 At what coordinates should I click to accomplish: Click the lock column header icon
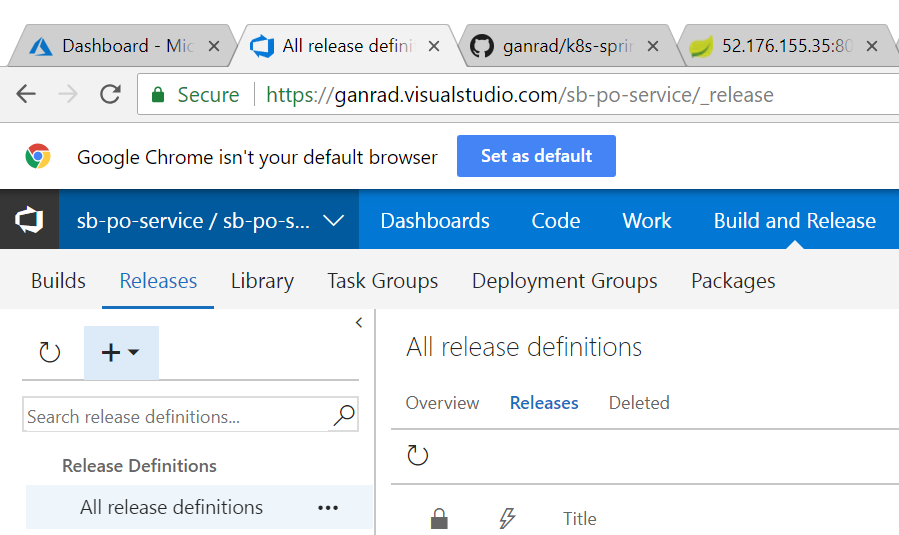coord(439,518)
